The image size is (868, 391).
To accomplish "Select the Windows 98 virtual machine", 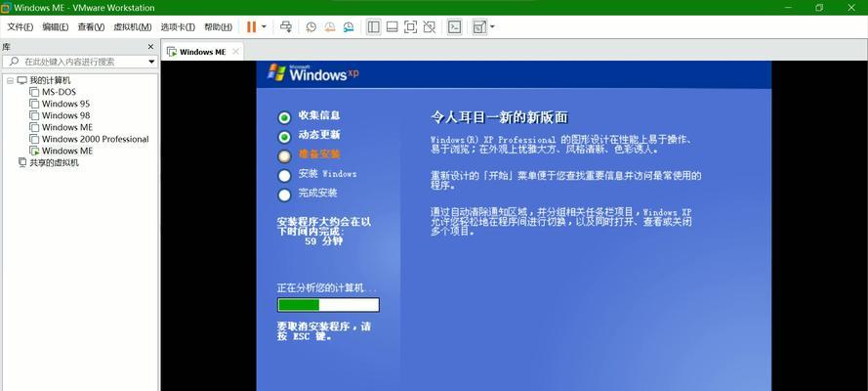I will tap(65, 115).
